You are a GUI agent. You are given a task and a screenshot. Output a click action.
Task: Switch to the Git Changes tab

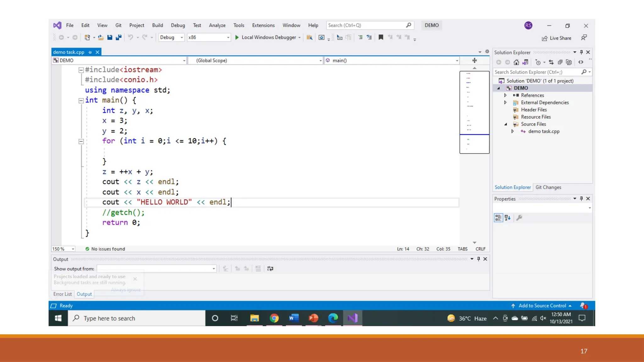point(548,187)
